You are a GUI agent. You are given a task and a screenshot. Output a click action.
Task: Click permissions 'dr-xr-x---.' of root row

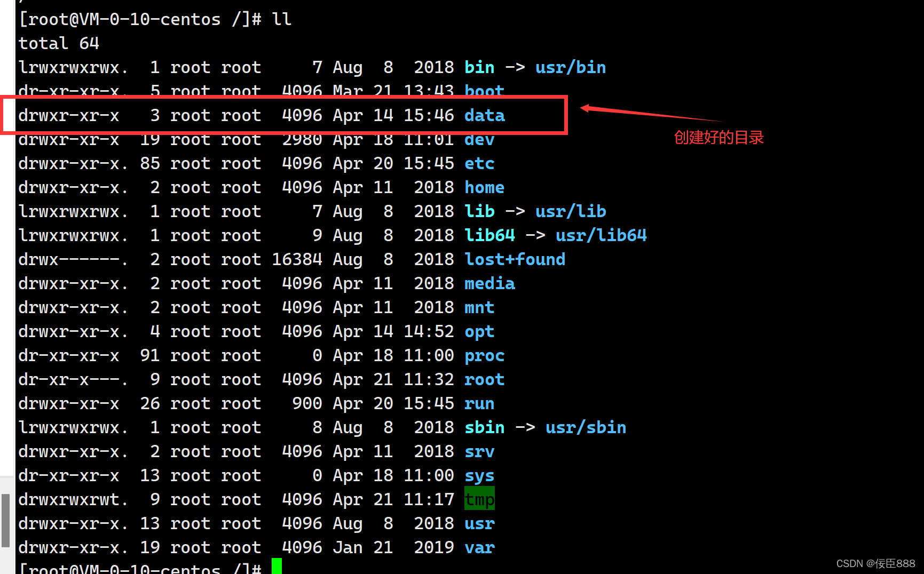(x=74, y=379)
